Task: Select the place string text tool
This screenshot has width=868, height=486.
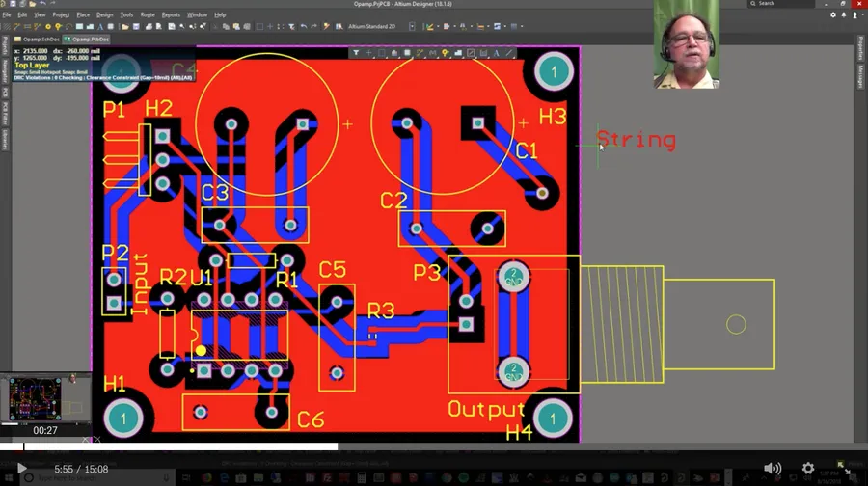Action: 496,53
